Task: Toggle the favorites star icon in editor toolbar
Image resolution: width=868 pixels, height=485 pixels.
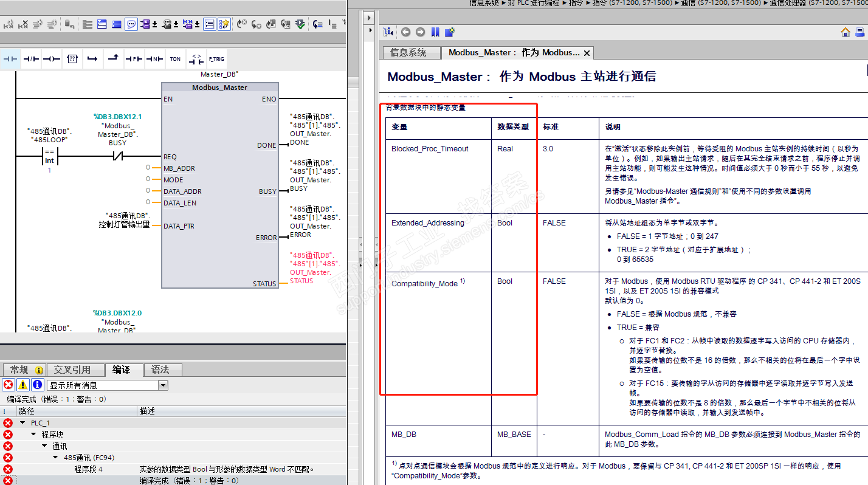Action: 224,24
